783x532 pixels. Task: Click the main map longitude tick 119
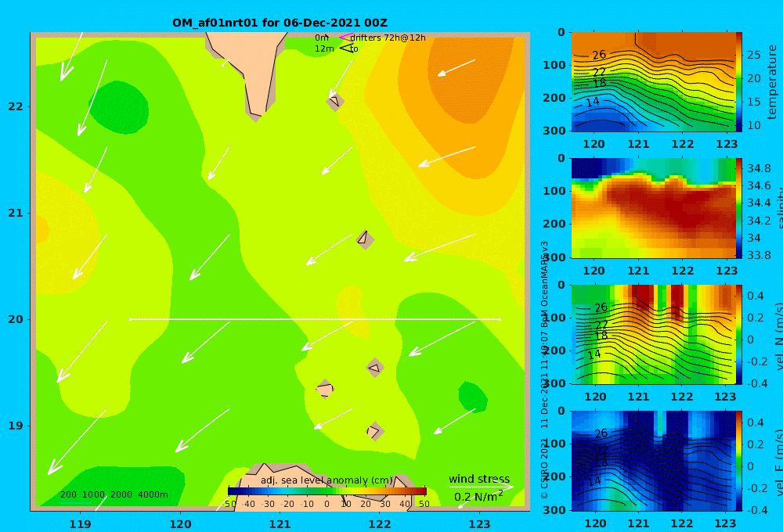pyautogui.click(x=80, y=524)
